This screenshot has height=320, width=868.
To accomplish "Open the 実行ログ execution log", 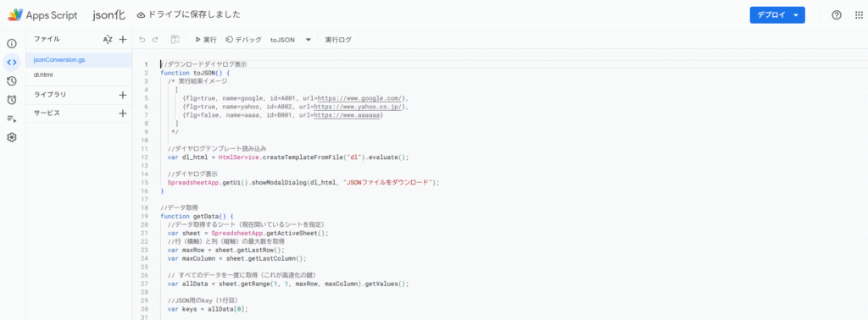I will 338,40.
